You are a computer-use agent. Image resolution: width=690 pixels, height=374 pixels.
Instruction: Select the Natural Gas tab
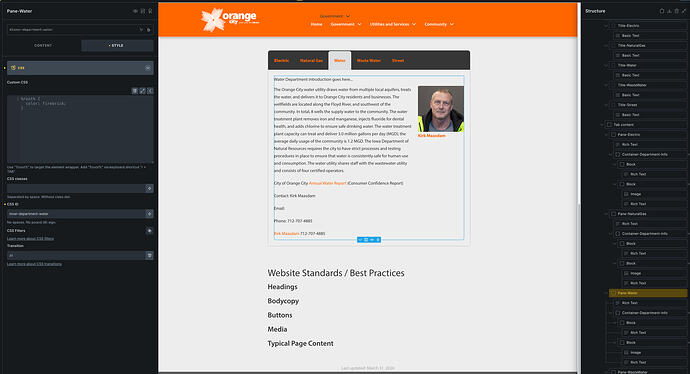(311, 61)
